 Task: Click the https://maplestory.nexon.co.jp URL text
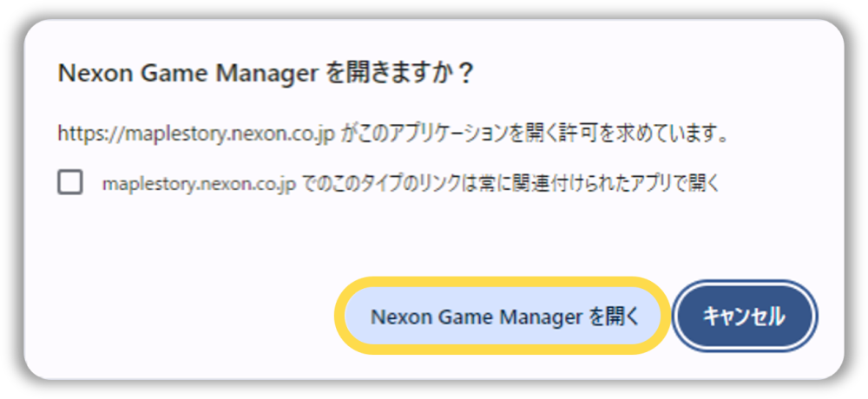point(196,134)
